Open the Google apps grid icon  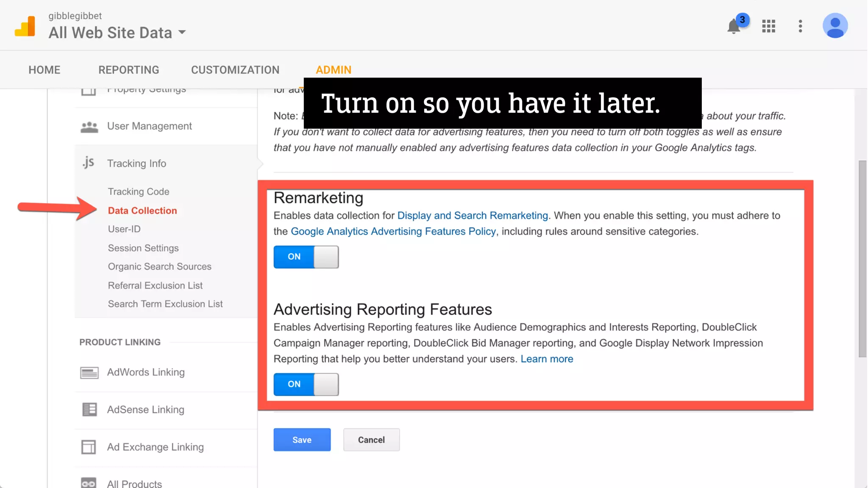coord(768,26)
